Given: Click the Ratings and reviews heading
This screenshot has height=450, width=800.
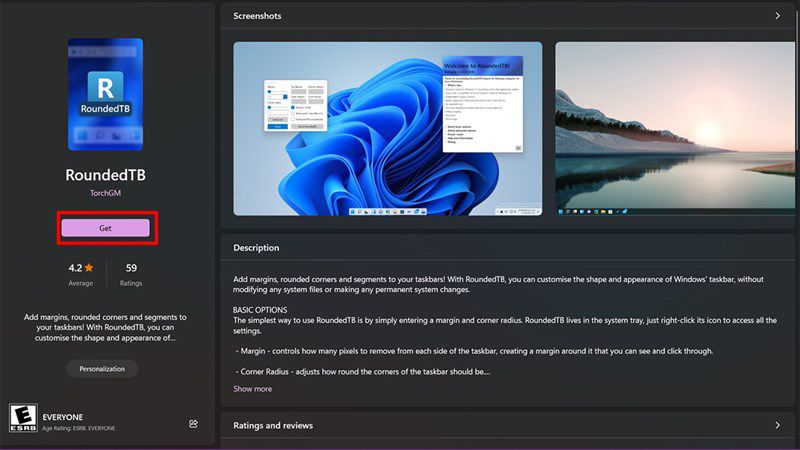Looking at the screenshot, I should (x=273, y=425).
